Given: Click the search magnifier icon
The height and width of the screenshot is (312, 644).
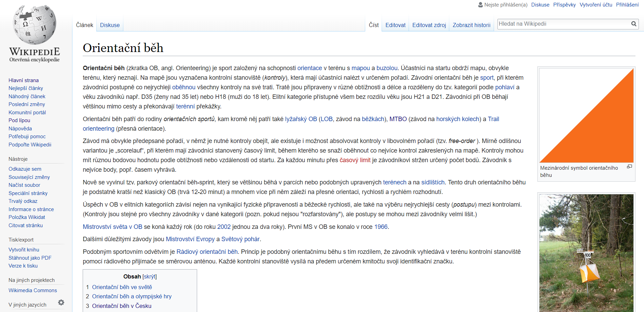Looking at the screenshot, I should (x=634, y=24).
